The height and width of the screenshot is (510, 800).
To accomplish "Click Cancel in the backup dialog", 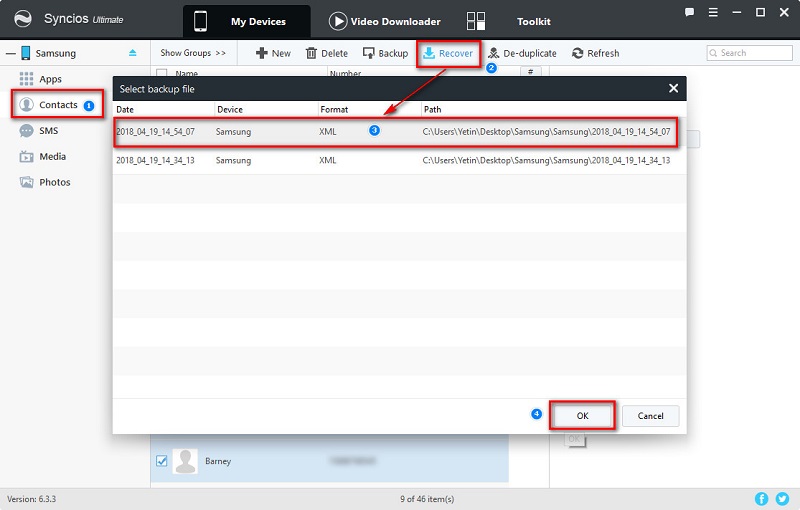I will (651, 416).
